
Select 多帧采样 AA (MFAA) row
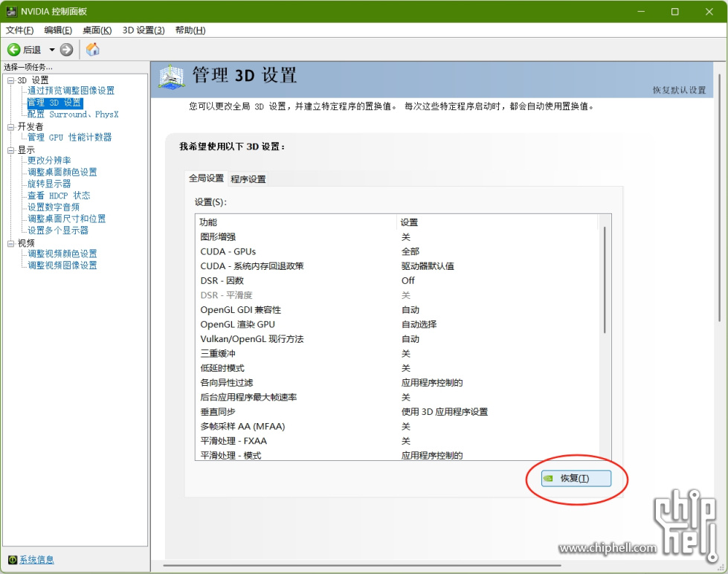click(397, 426)
